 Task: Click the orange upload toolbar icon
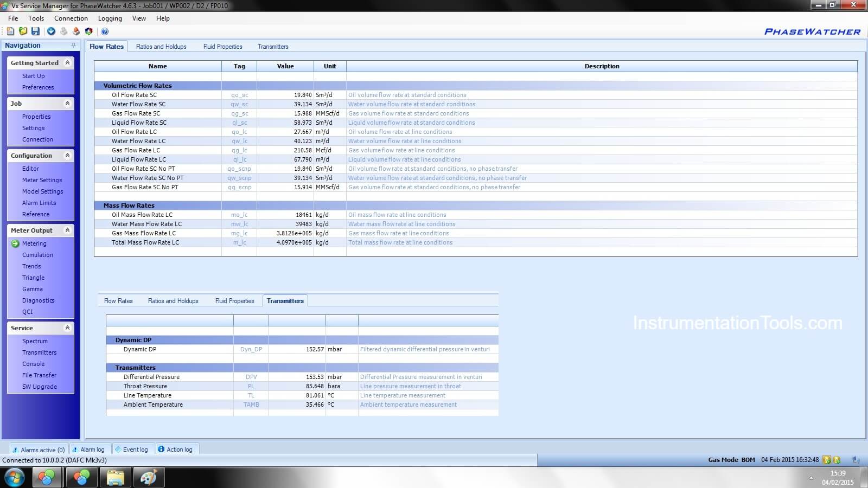click(x=76, y=31)
